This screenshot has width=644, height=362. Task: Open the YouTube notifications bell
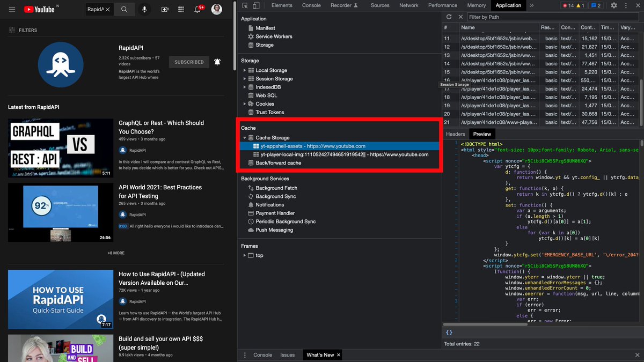point(197,10)
